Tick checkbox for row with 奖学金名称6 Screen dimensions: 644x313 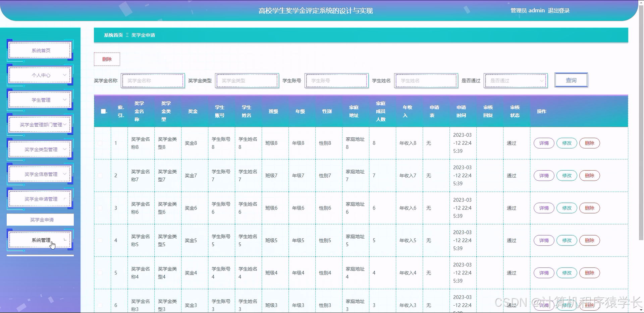pos(100,208)
